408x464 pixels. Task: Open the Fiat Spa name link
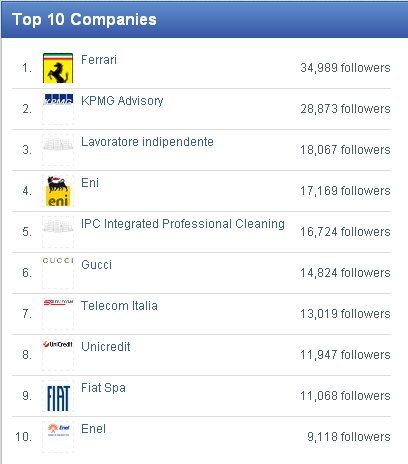pyautogui.click(x=103, y=388)
